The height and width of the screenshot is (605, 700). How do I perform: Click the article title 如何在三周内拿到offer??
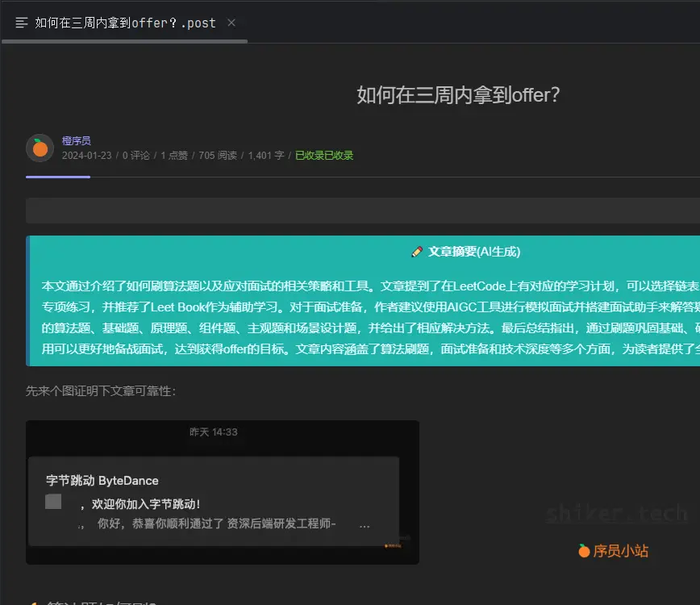click(458, 95)
